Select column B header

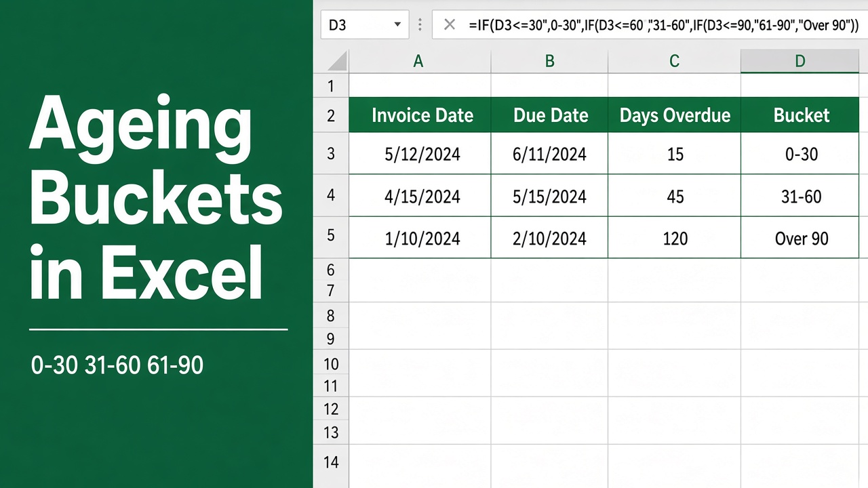pos(549,61)
